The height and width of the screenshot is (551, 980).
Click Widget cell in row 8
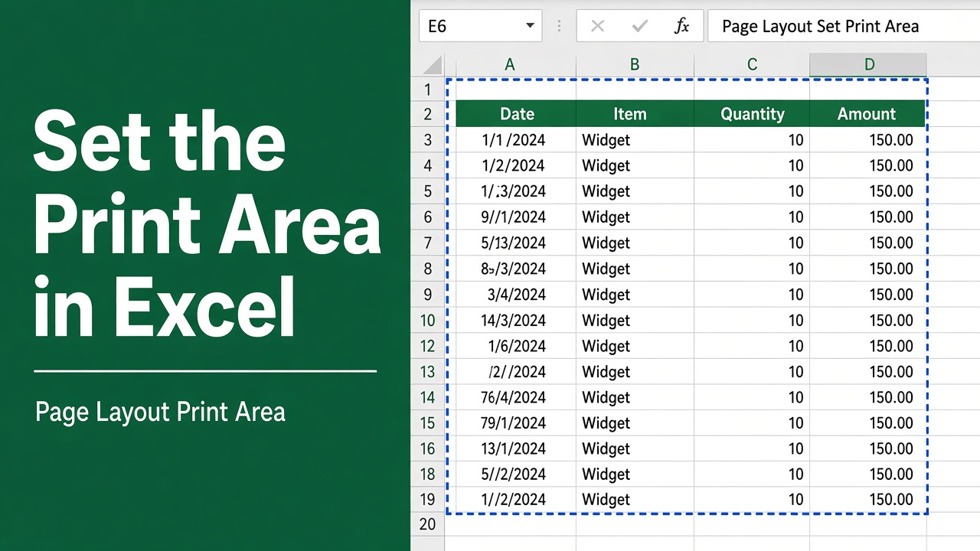tap(635, 269)
